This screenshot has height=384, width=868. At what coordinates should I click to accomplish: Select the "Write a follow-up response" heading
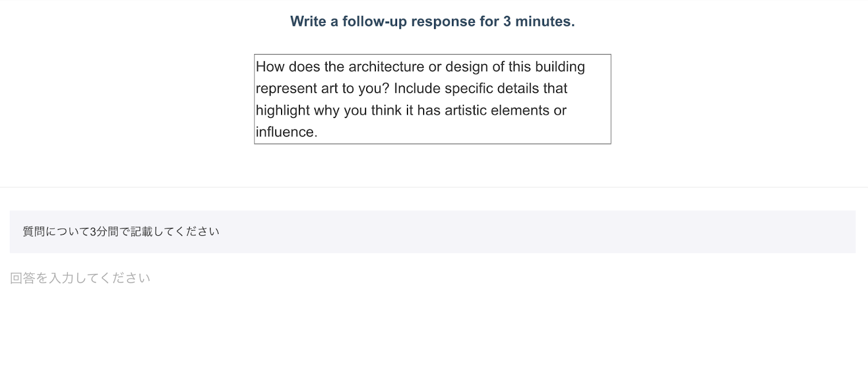(432, 22)
